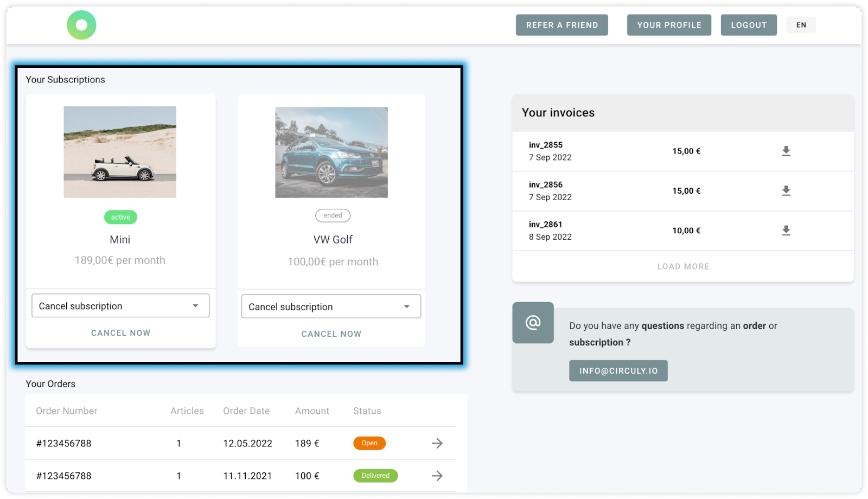Click Refer a Friend button
This screenshot has height=499, width=868.
[x=562, y=25]
